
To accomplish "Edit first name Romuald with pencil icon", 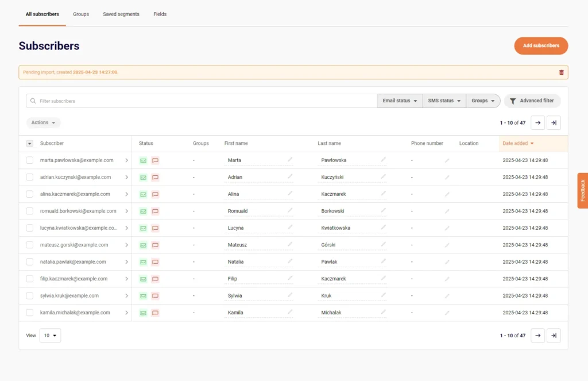I will click(290, 210).
